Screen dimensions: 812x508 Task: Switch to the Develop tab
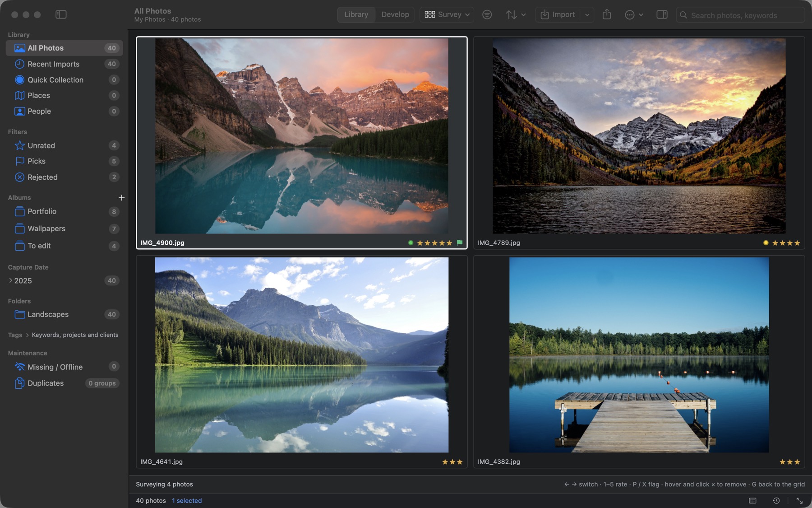tap(395, 14)
